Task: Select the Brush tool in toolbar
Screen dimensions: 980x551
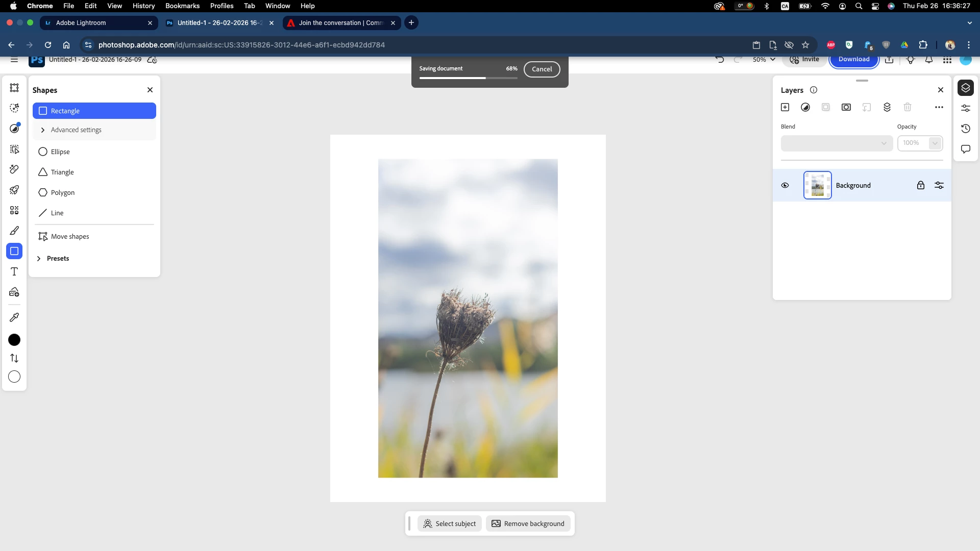Action: click(14, 231)
